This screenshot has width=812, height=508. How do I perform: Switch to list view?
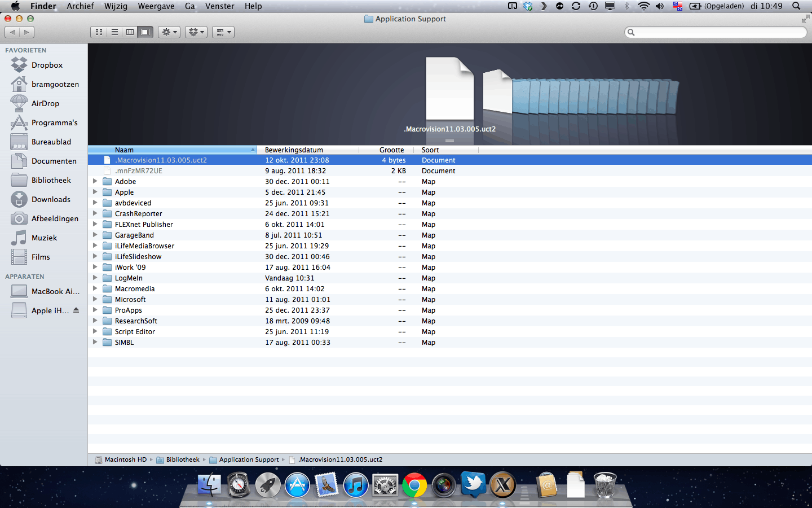(x=114, y=32)
